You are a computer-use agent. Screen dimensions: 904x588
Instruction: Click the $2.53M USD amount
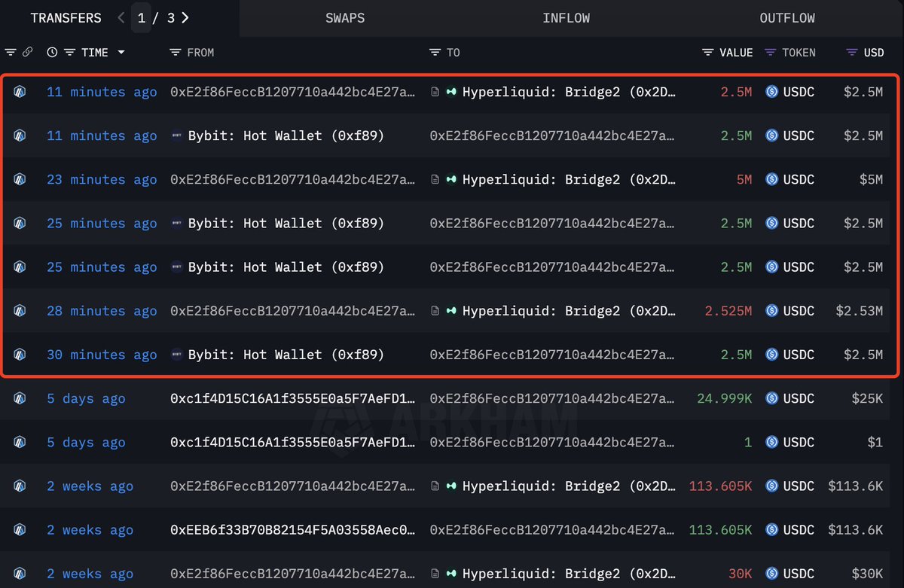pos(859,311)
